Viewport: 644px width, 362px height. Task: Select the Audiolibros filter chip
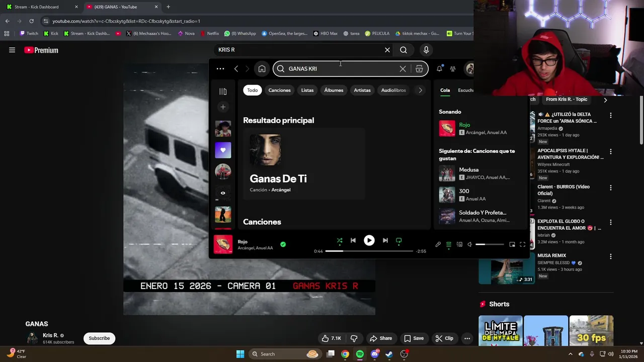(x=393, y=90)
